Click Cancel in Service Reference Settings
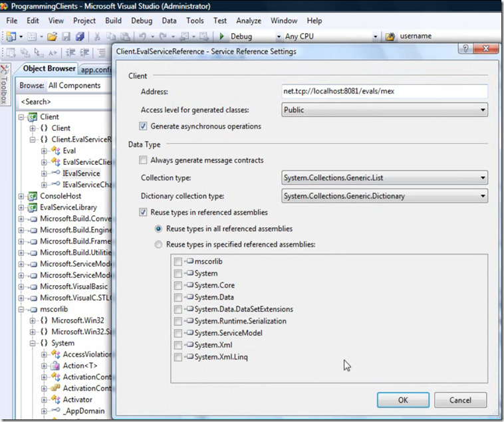The image size is (504, 422). pyautogui.click(x=460, y=400)
